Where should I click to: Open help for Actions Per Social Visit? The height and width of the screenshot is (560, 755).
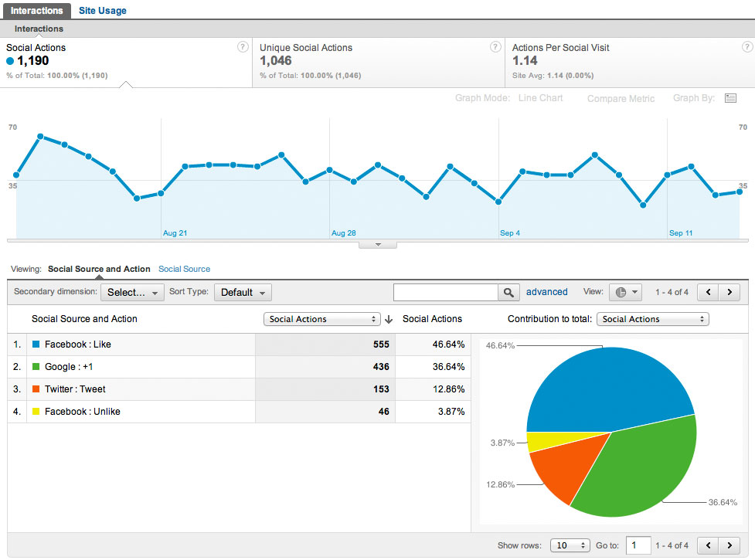pos(746,46)
